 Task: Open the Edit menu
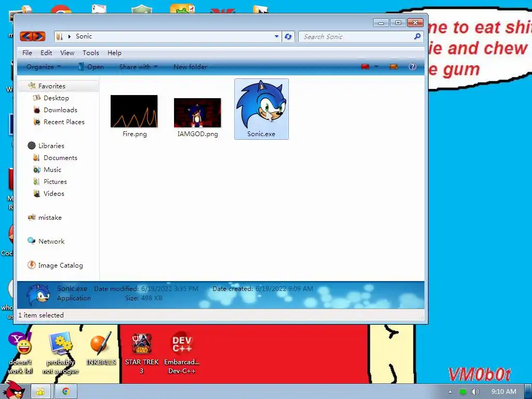coord(46,53)
